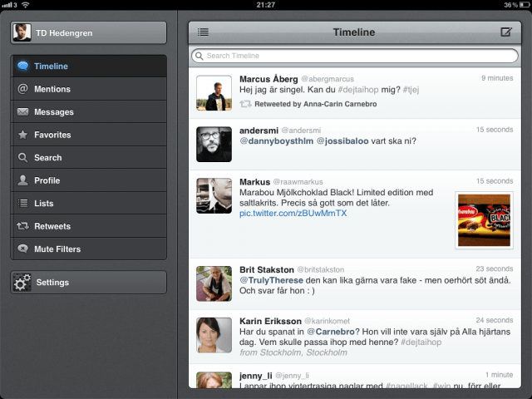The width and height of the screenshot is (532, 399).
Task: Tap the magnifier icon in Search Timeline field
Action: coord(199,56)
